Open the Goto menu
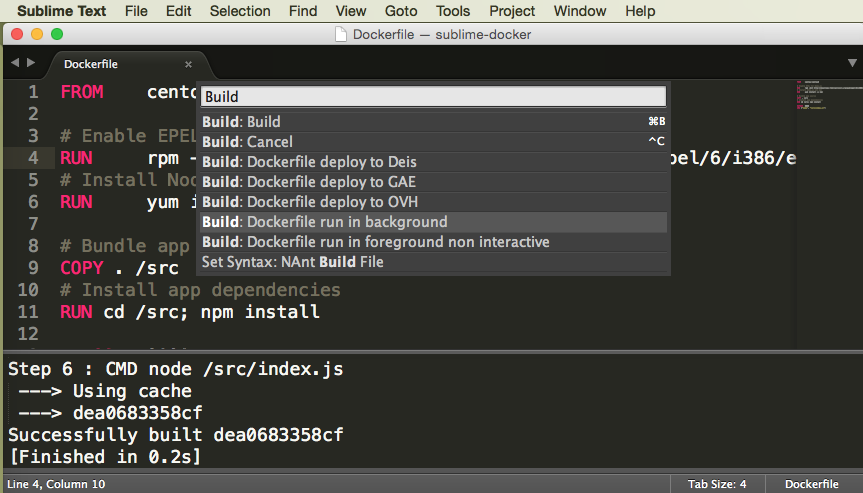The height and width of the screenshot is (493, 863). (401, 11)
